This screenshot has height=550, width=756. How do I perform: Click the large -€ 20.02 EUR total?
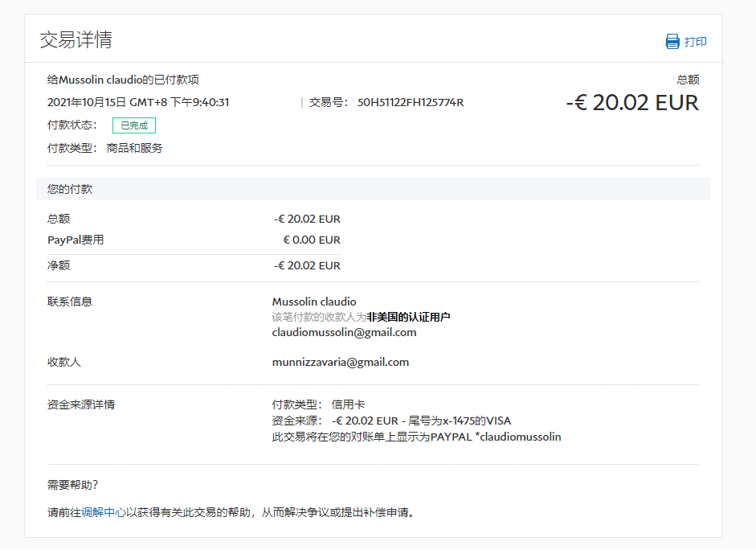[632, 103]
